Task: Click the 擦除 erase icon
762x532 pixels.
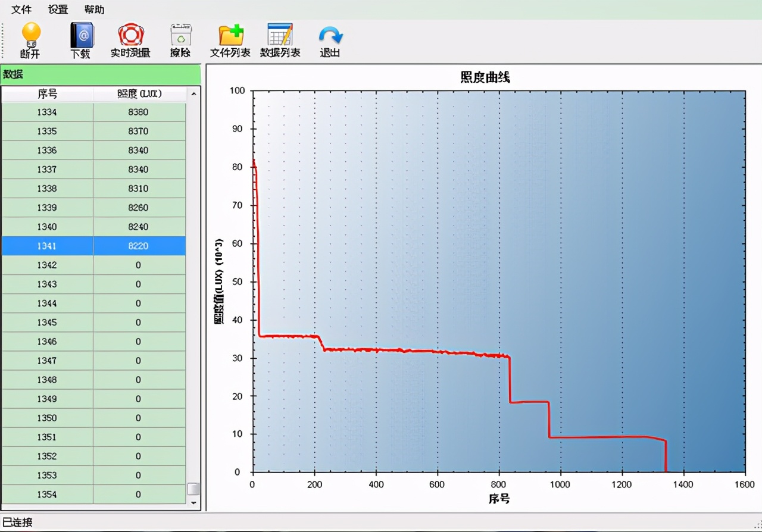Action: tap(180, 36)
